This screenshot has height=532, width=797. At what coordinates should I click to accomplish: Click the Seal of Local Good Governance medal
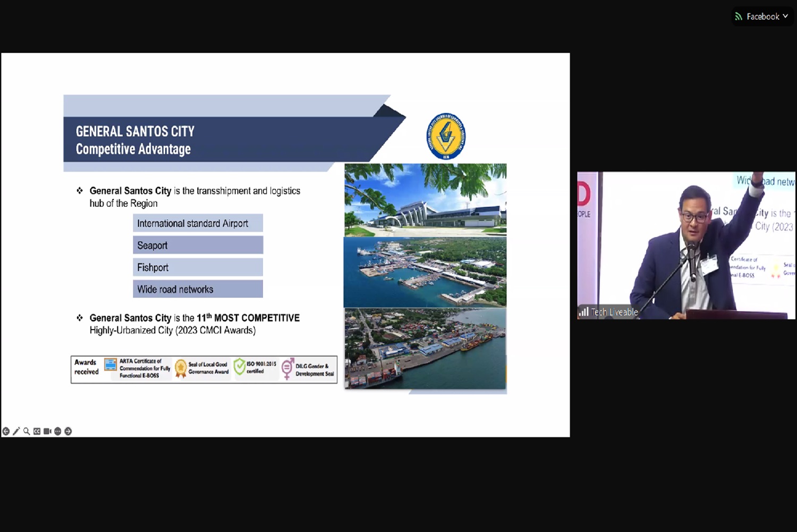click(x=181, y=368)
